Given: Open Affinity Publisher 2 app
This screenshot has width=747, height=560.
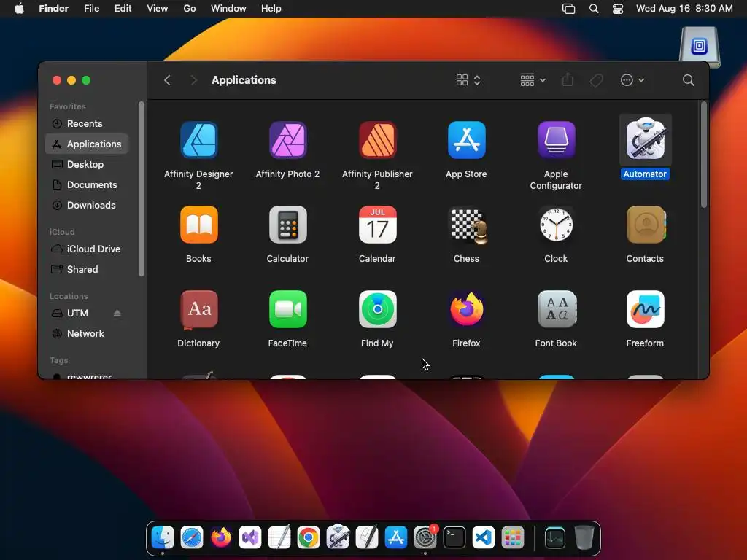Looking at the screenshot, I should click(x=377, y=140).
